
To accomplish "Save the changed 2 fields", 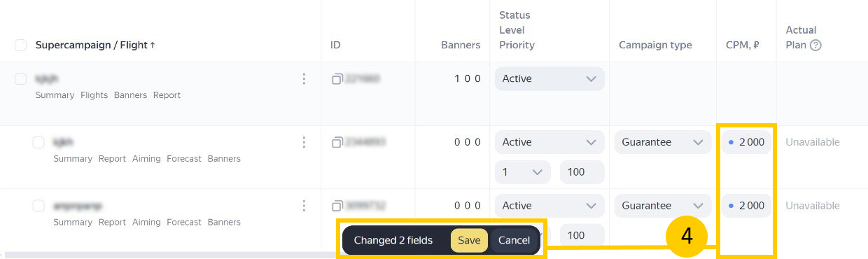I will pos(469,240).
